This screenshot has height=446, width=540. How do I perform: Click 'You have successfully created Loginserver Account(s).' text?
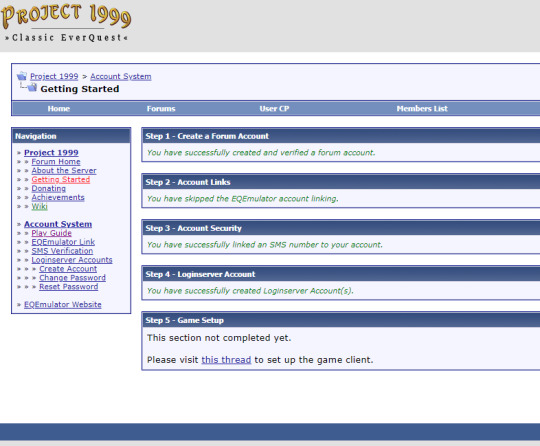250,291
